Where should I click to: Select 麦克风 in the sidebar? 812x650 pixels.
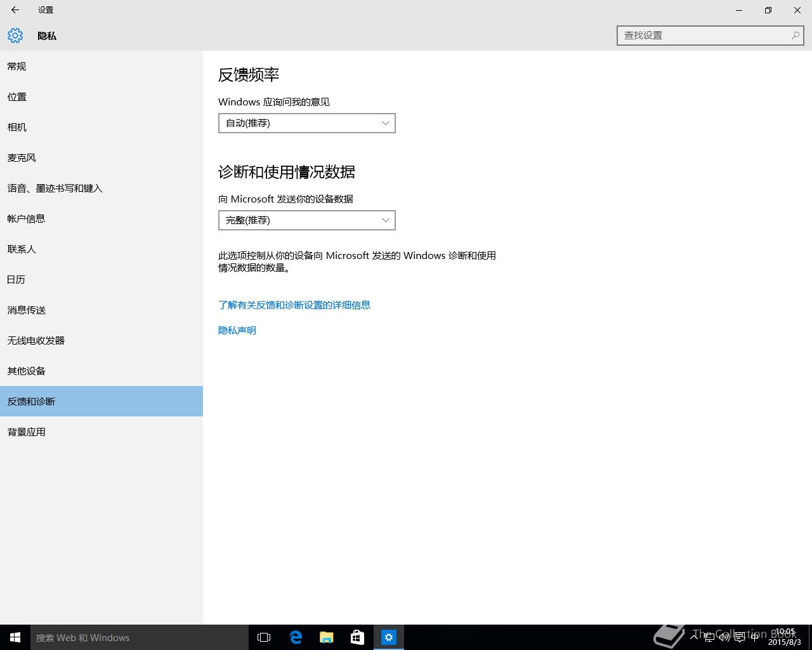pyautogui.click(x=101, y=157)
